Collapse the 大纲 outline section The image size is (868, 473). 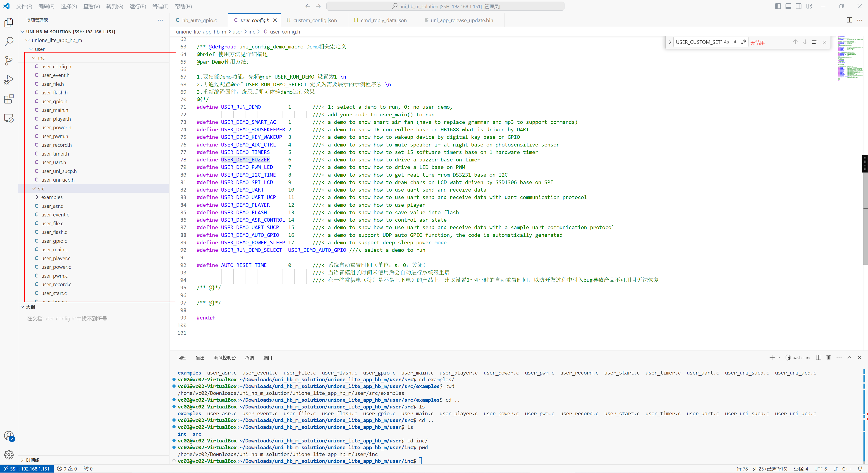pos(22,307)
